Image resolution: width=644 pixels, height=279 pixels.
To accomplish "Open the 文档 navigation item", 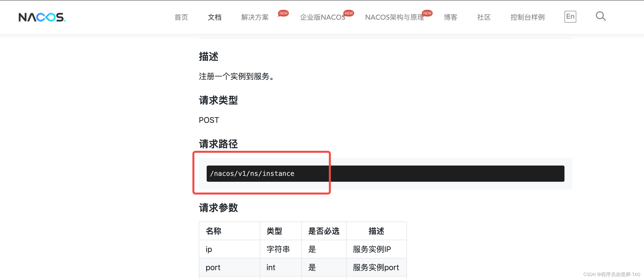I will (215, 17).
